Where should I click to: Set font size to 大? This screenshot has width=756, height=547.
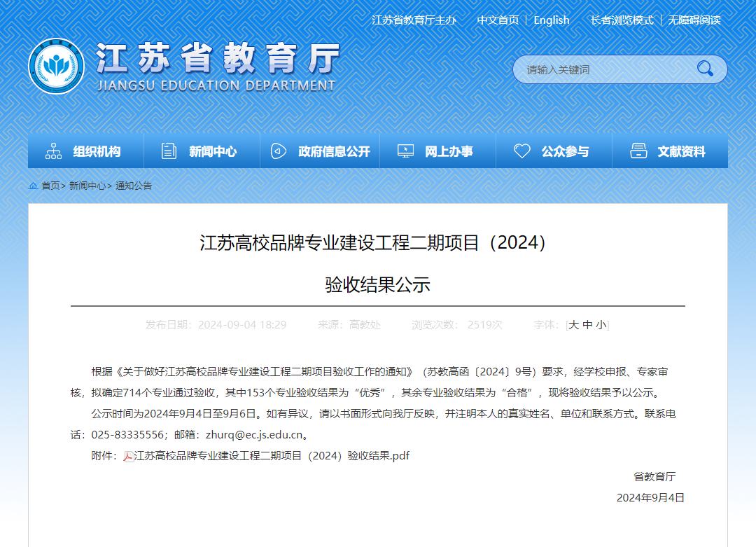click(574, 325)
